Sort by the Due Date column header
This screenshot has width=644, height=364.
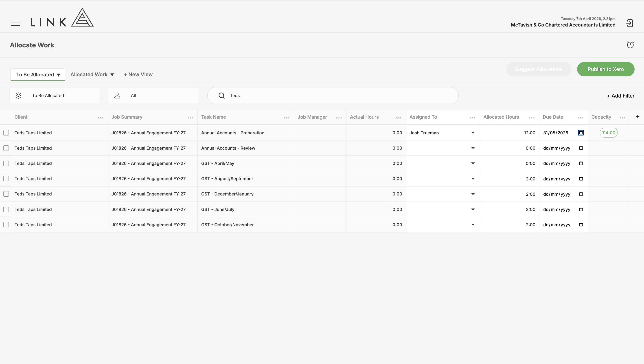tap(553, 117)
